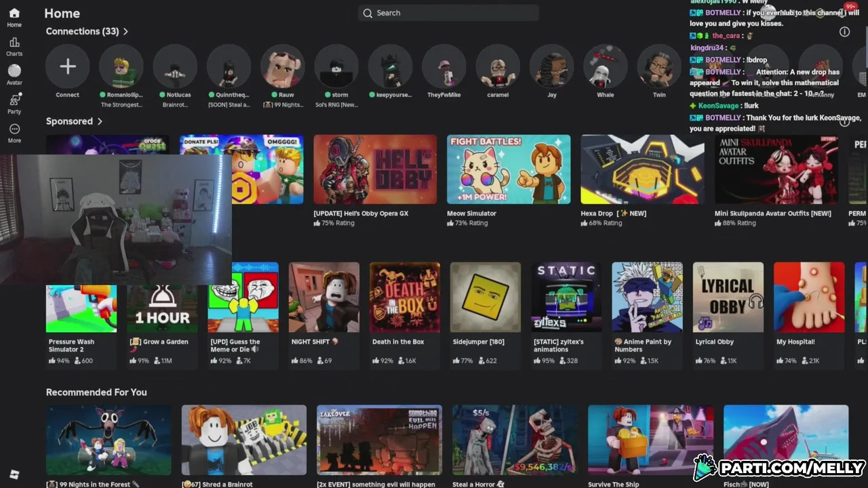Viewport: 868px width, 488px height.
Task: Open TheyFwMike connection avatar
Action: click(x=444, y=66)
